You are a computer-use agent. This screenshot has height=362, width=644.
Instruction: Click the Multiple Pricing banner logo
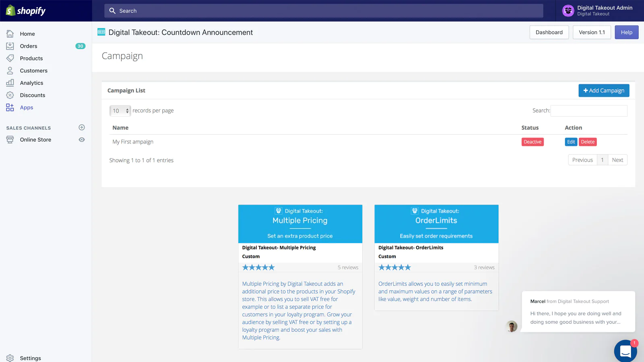pos(279,211)
